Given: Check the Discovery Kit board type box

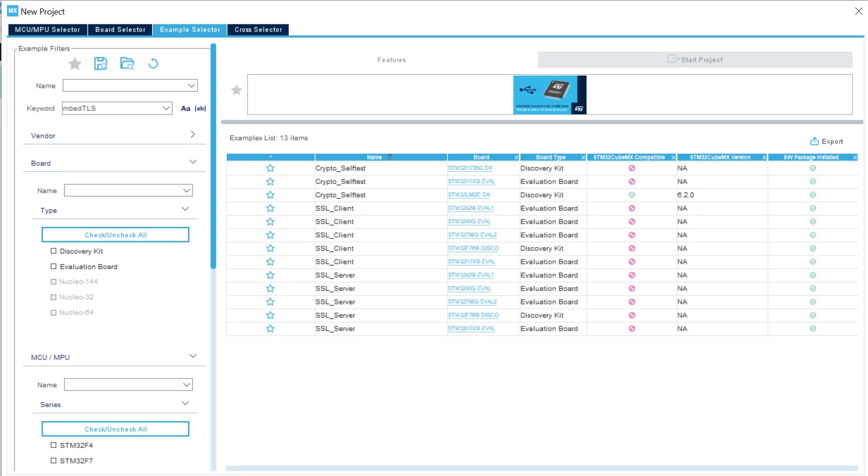Looking at the screenshot, I should pos(54,251).
